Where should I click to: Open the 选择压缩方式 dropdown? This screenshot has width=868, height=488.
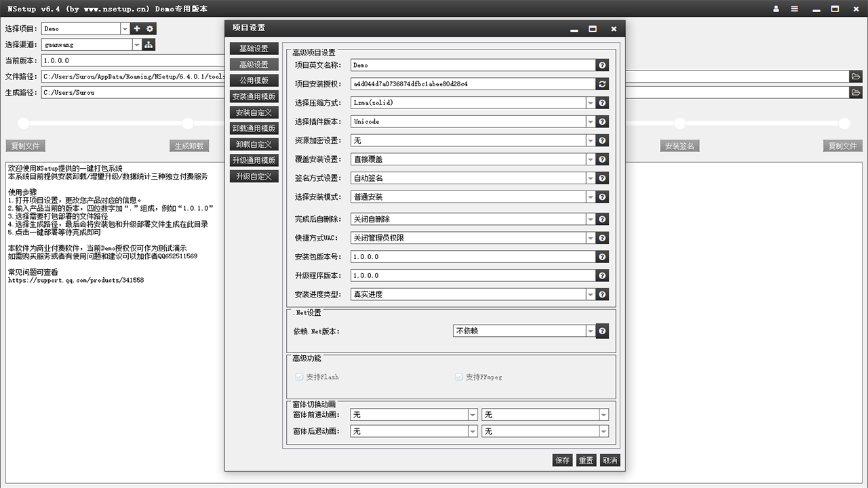pyautogui.click(x=589, y=102)
